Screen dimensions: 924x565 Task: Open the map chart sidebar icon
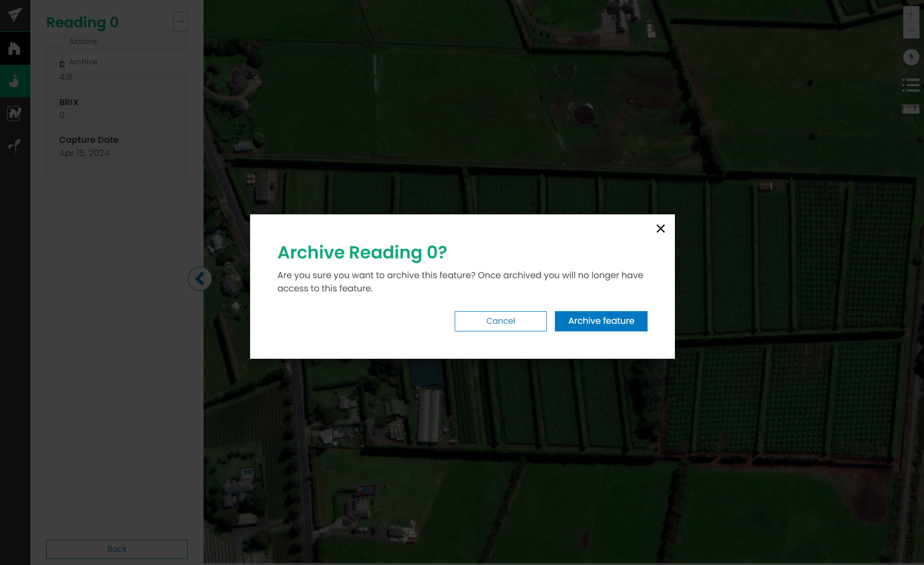(x=15, y=114)
